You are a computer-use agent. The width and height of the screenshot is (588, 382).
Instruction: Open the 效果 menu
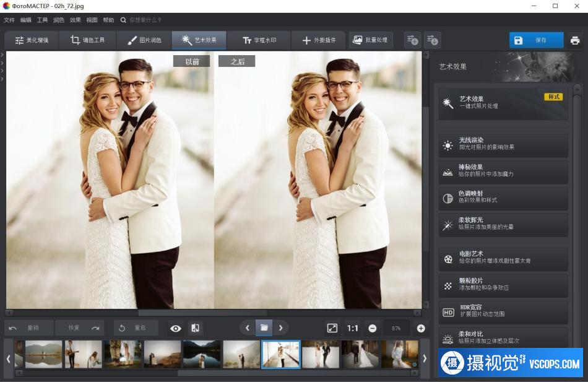75,20
